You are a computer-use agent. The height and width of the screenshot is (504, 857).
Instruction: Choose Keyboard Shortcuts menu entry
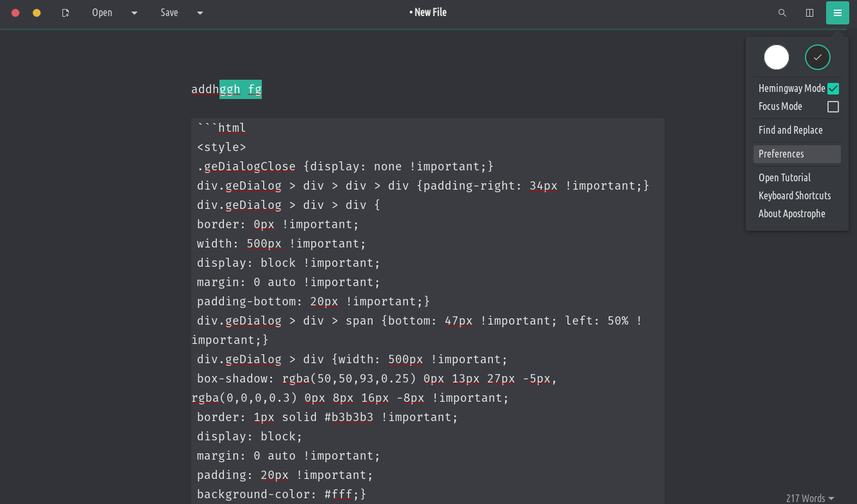(x=794, y=196)
